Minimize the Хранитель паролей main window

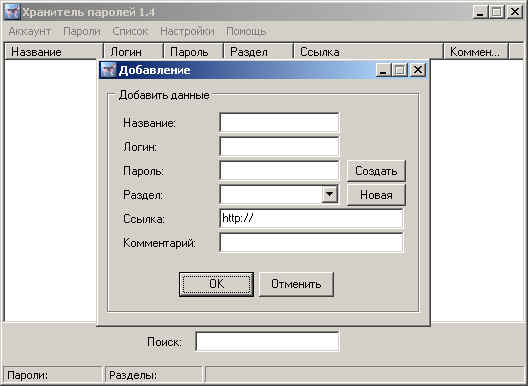[481, 12]
